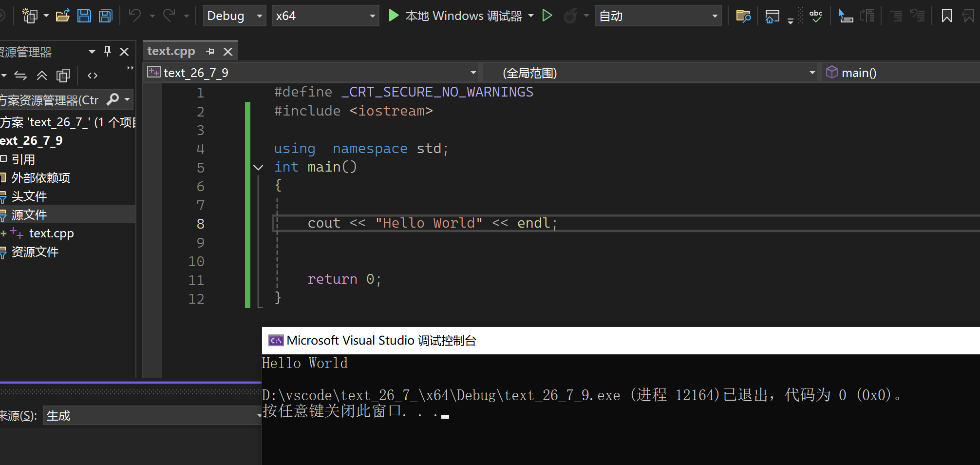This screenshot has height=465, width=980.
Task: Click the return 0; statement
Action: point(344,279)
